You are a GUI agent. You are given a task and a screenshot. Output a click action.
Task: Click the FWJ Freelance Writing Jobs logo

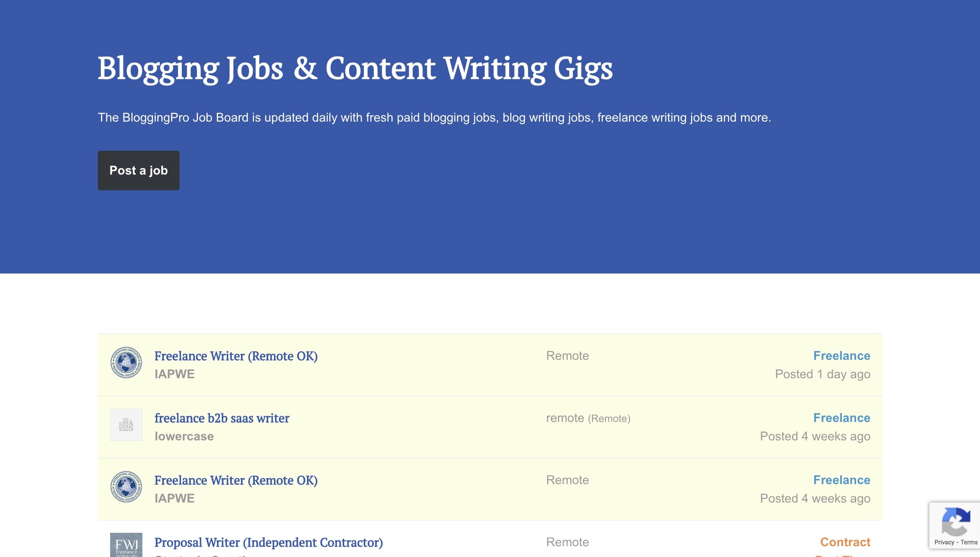tap(125, 545)
